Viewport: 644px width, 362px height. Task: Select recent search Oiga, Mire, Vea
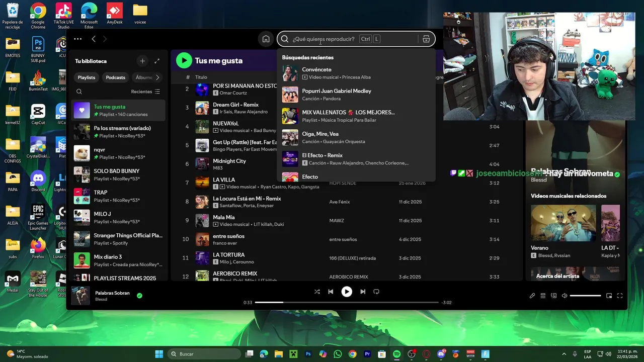point(356,137)
